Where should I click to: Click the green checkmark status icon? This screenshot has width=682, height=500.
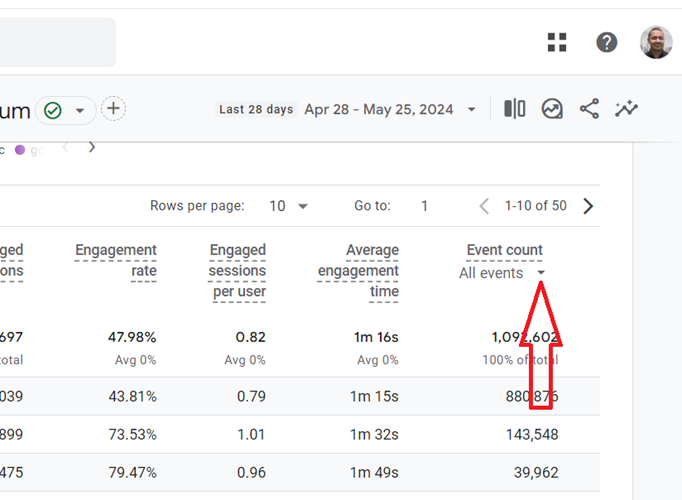point(53,110)
